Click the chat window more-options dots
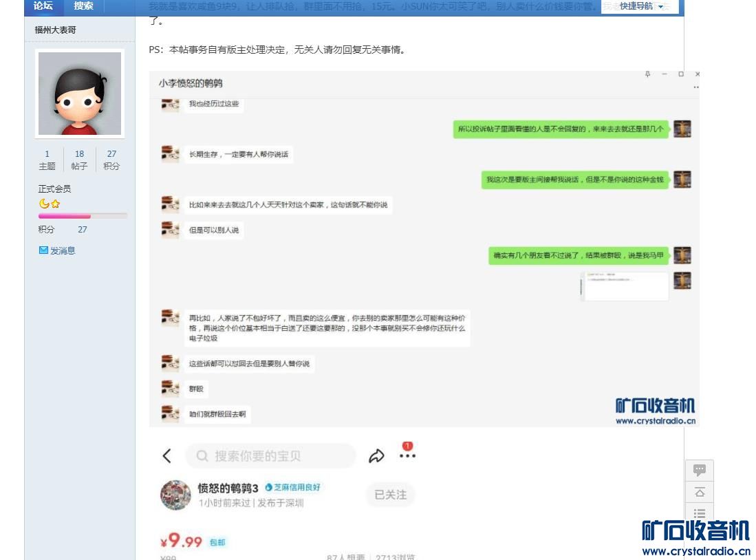Viewport: 756px width, 560px height. 696,87
